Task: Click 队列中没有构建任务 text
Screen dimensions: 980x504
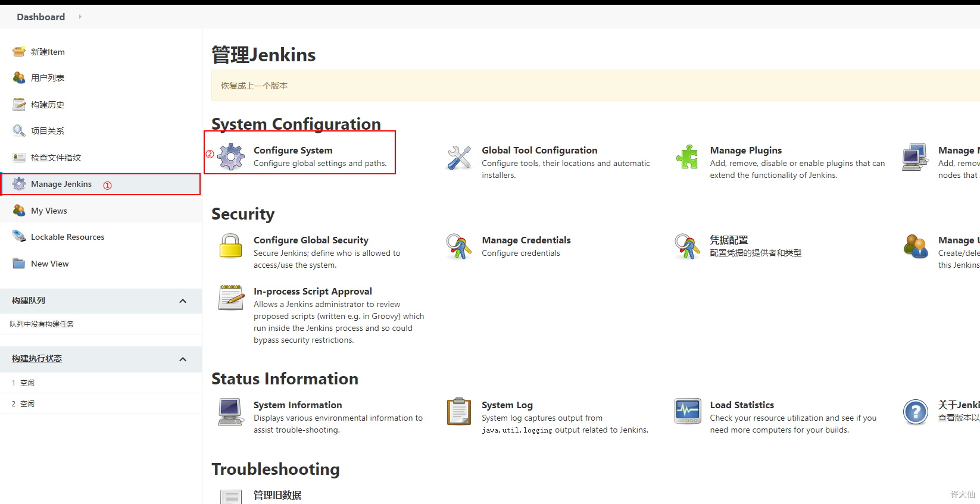Action: point(42,324)
